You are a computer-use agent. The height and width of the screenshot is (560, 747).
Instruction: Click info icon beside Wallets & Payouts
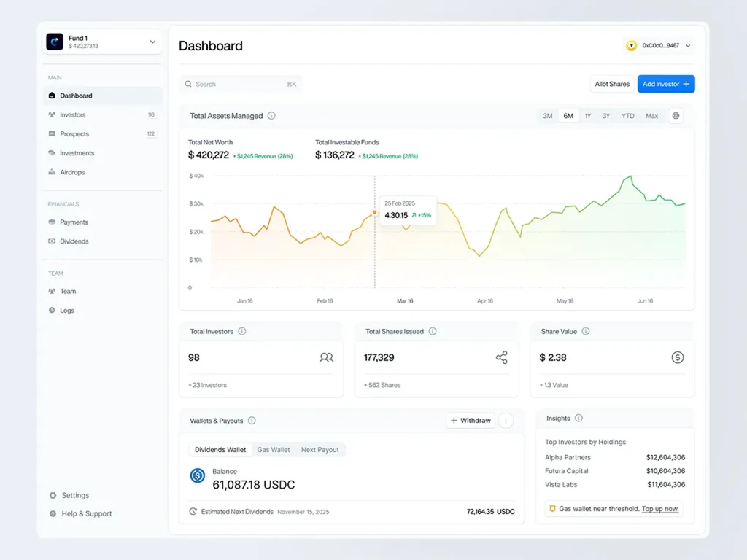[x=252, y=421]
